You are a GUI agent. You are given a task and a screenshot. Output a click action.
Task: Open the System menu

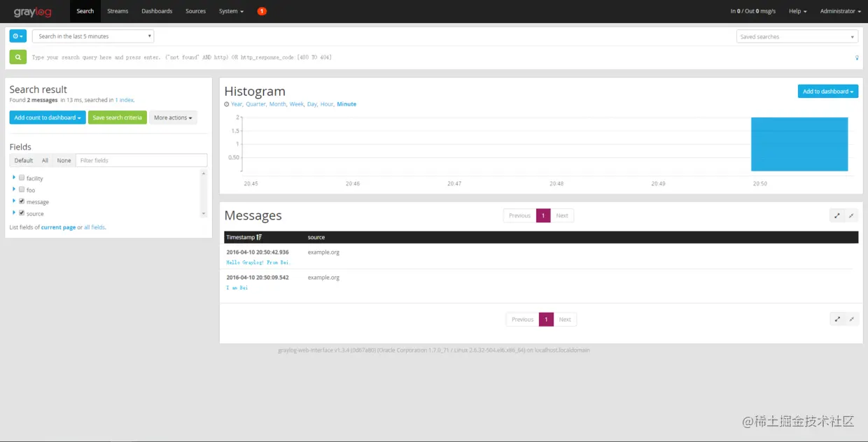point(231,11)
